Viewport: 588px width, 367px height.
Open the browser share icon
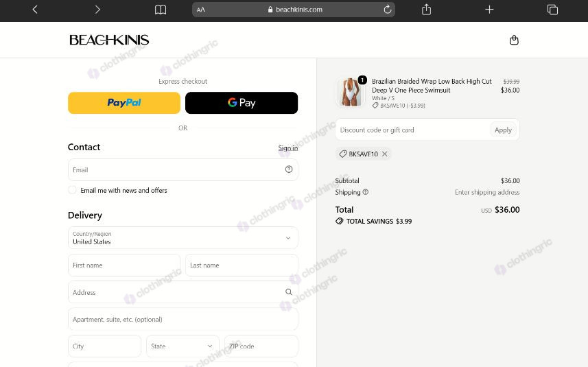(x=426, y=10)
